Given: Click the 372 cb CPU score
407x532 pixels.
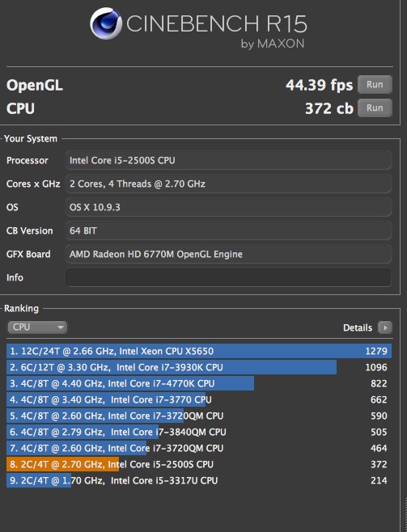Looking at the screenshot, I should pos(329,108).
